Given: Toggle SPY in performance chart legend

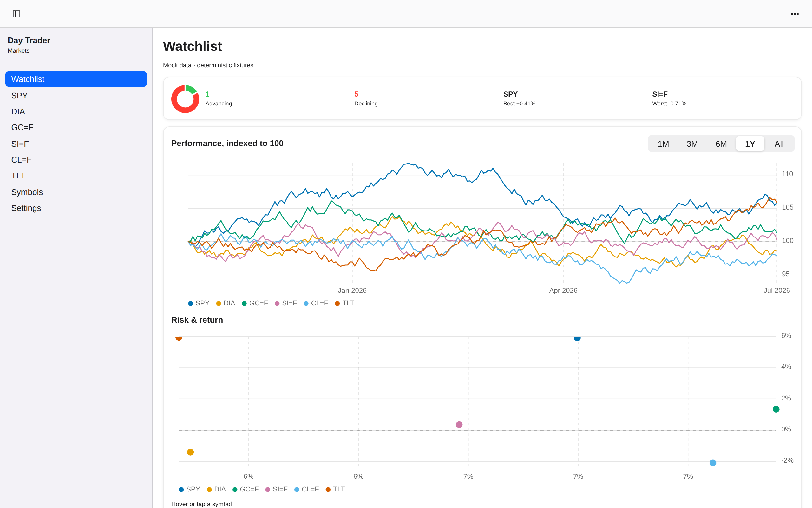Looking at the screenshot, I should click(199, 304).
